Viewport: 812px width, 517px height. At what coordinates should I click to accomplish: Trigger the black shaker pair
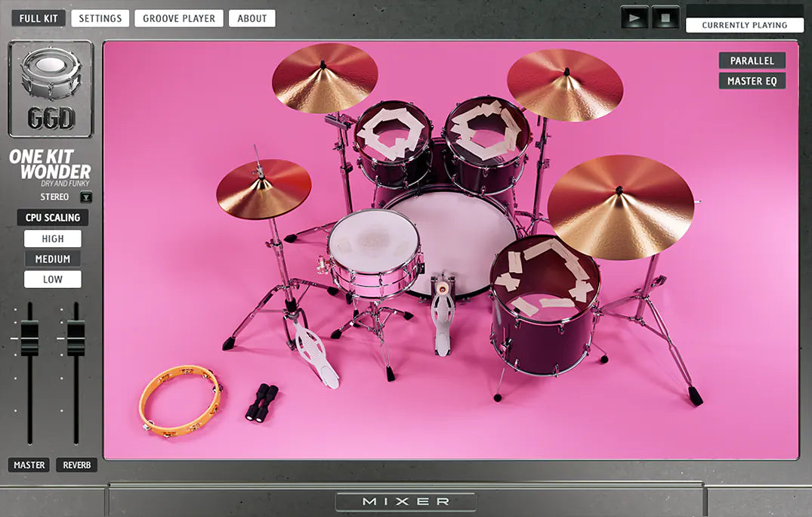tap(261, 401)
